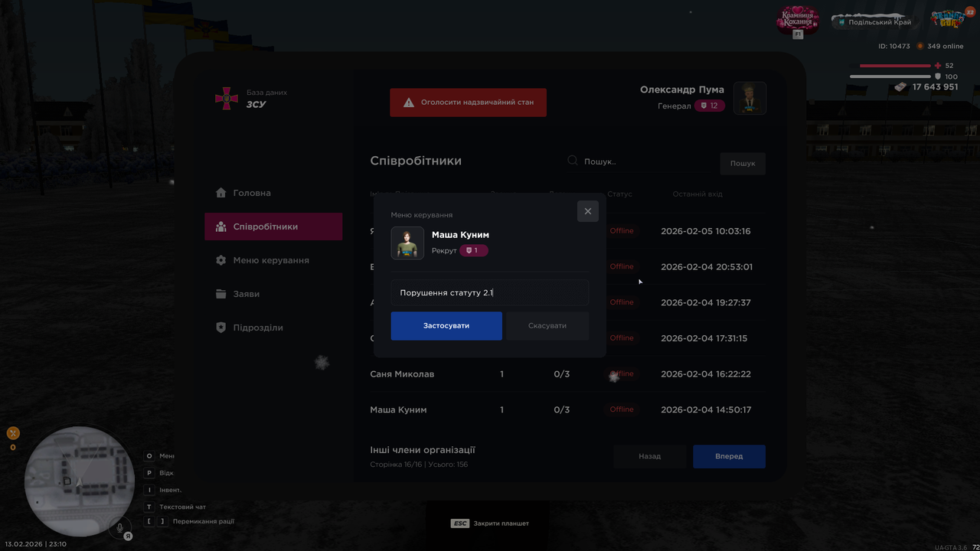
Task: Click the 0/3 value in Маша Куним row
Action: [x=562, y=410]
